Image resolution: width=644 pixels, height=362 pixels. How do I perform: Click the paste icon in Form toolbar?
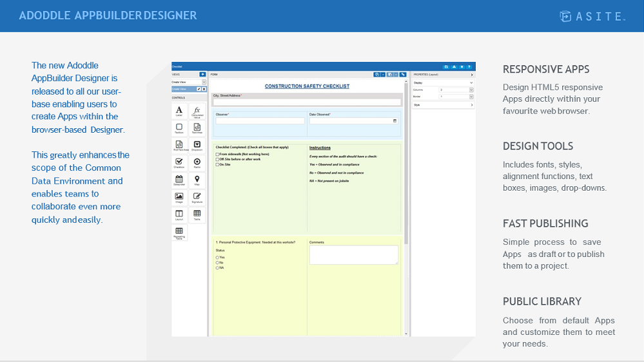pyautogui.click(x=390, y=75)
